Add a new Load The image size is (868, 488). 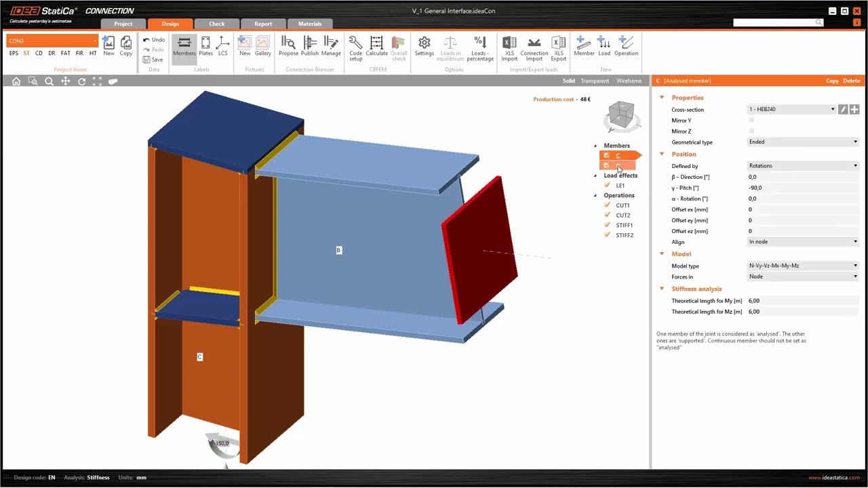[604, 46]
